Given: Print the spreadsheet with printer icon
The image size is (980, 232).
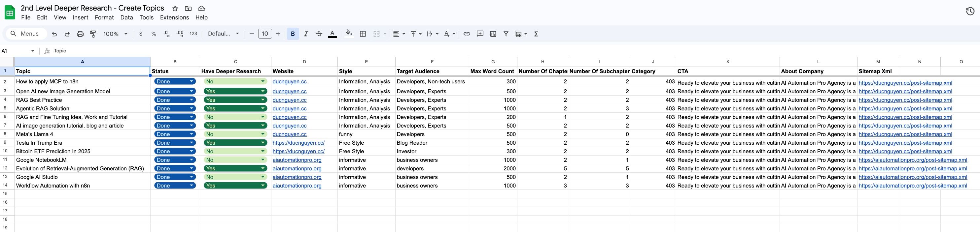Looking at the screenshot, I should point(80,34).
